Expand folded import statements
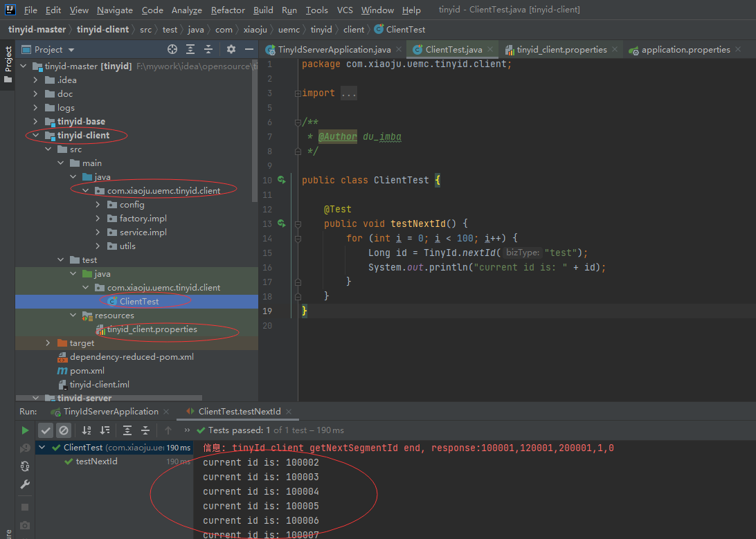Image resolution: width=756 pixels, height=539 pixels. pyautogui.click(x=298, y=93)
